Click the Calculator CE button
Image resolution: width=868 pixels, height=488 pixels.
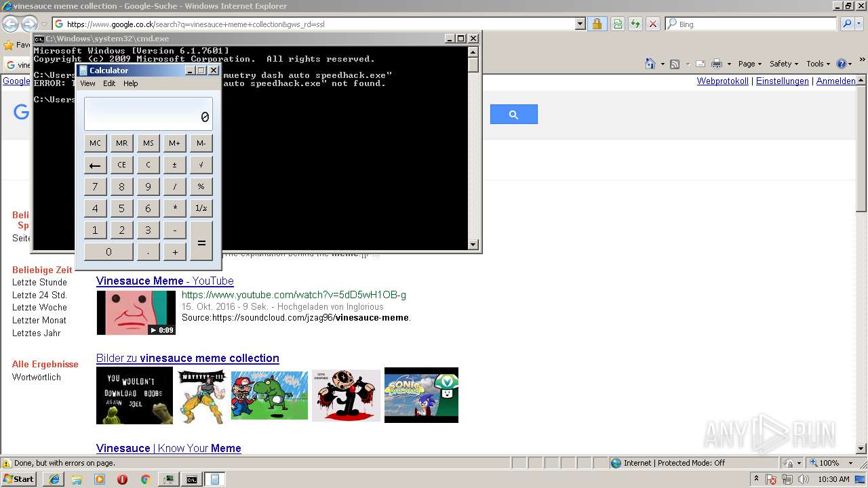pos(121,165)
